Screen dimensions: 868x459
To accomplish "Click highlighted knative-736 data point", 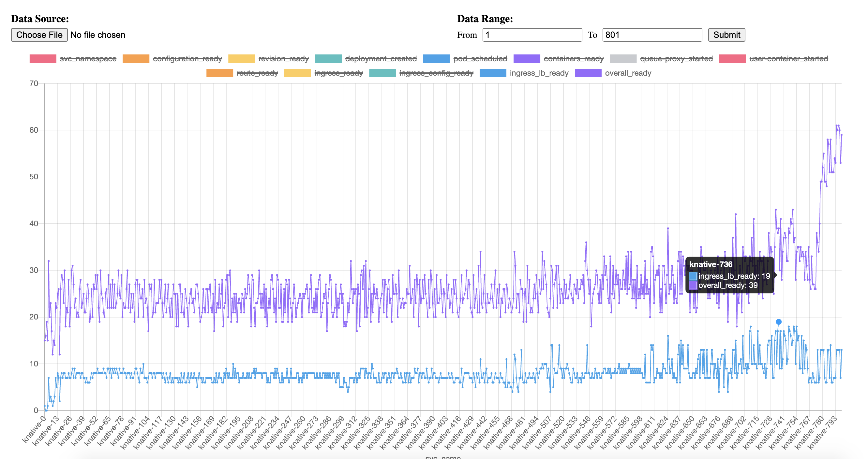I will 778,322.
